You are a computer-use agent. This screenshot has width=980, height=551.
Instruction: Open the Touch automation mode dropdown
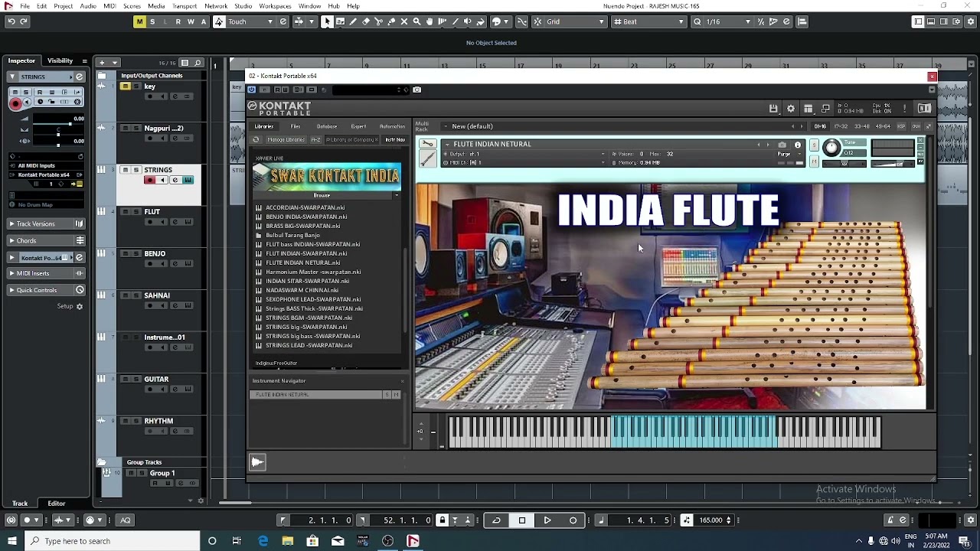[x=250, y=21]
